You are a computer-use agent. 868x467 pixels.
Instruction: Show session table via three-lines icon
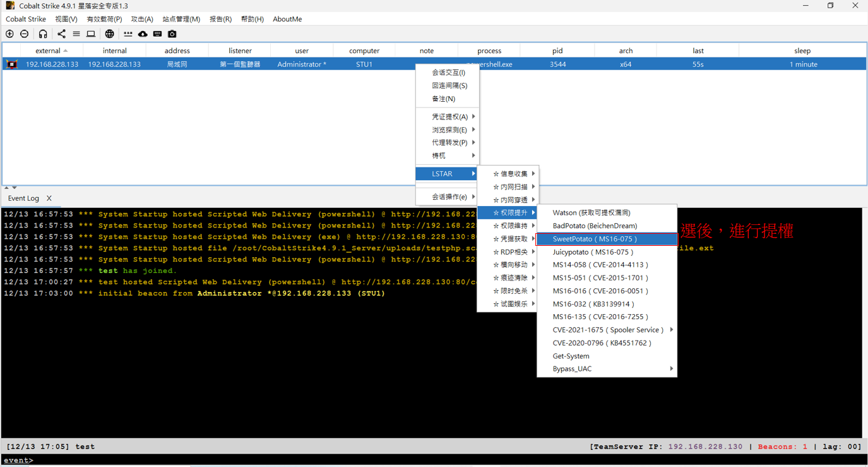[76, 34]
